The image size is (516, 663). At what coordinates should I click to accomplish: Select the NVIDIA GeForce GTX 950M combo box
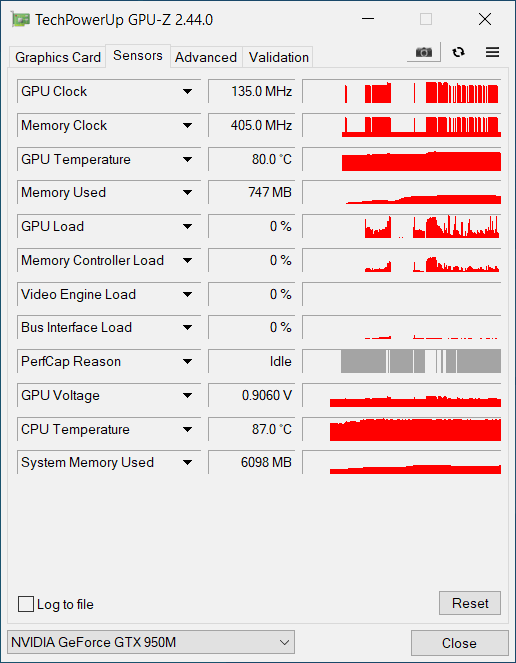pos(151,642)
